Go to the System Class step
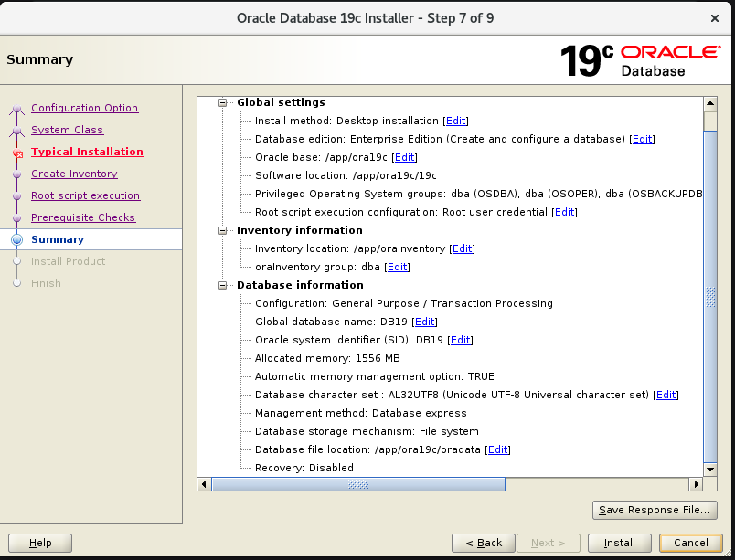735x560 pixels. [67, 130]
